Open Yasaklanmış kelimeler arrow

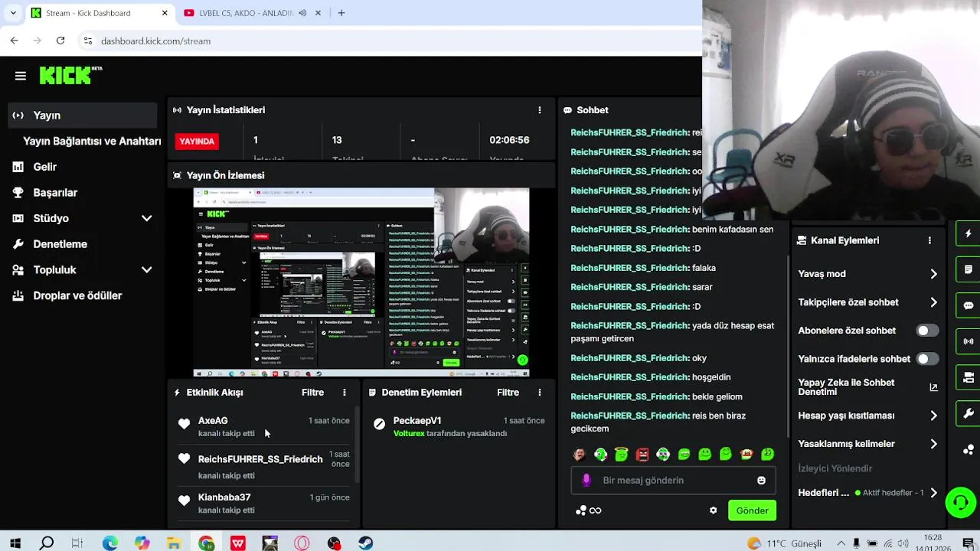(x=934, y=444)
